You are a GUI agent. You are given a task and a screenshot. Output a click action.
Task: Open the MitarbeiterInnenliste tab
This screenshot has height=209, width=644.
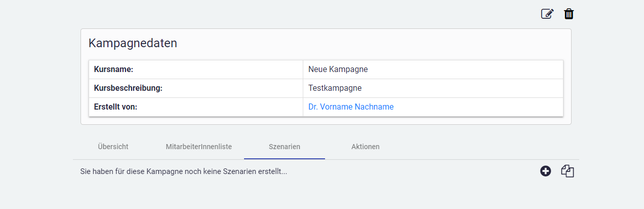click(x=198, y=147)
